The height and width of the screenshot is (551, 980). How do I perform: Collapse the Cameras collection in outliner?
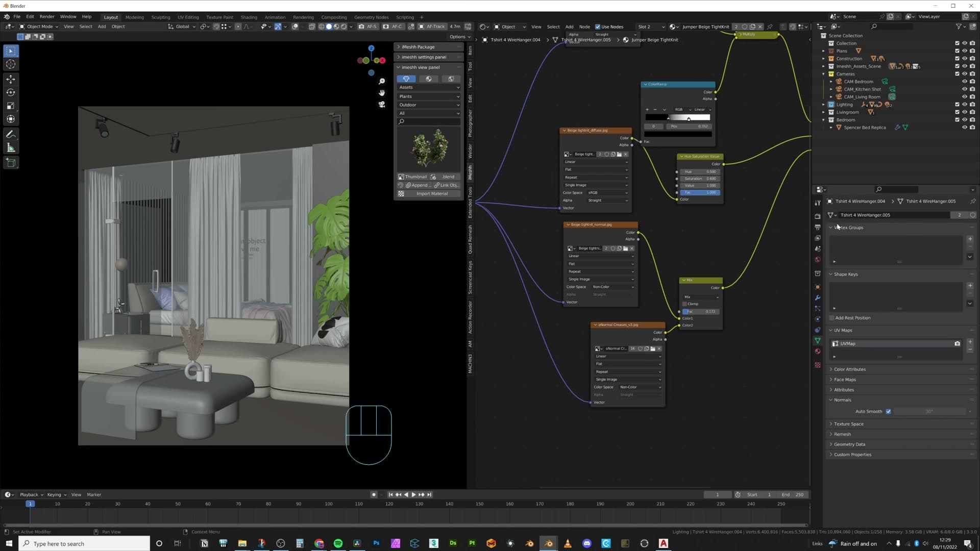click(x=823, y=74)
